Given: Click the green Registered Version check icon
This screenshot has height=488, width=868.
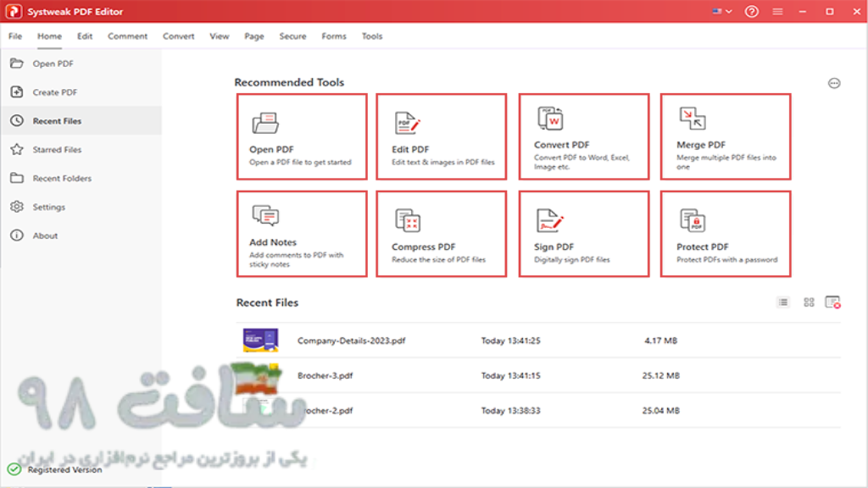Looking at the screenshot, I should 14,469.
